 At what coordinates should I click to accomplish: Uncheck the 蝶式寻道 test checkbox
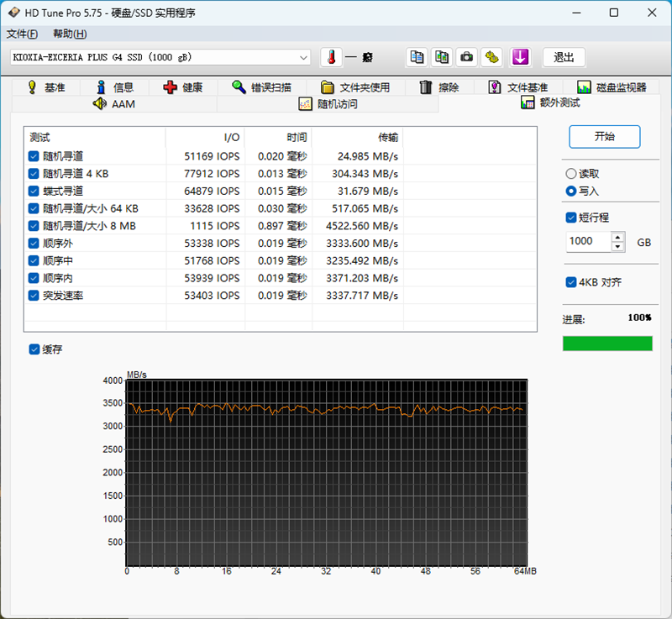pyautogui.click(x=34, y=191)
